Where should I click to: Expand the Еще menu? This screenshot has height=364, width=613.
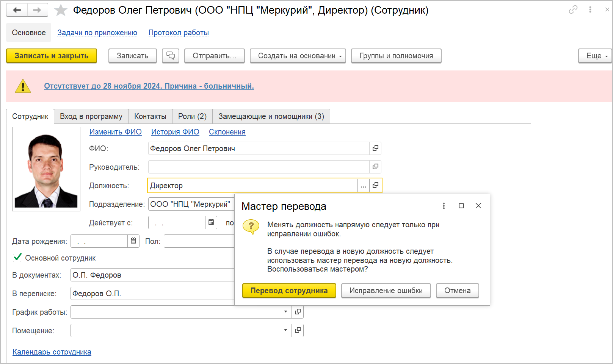click(595, 56)
